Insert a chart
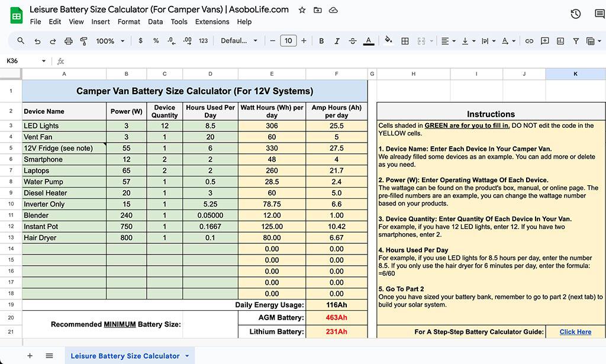The height and width of the screenshot is (364, 606). pyautogui.click(x=560, y=41)
